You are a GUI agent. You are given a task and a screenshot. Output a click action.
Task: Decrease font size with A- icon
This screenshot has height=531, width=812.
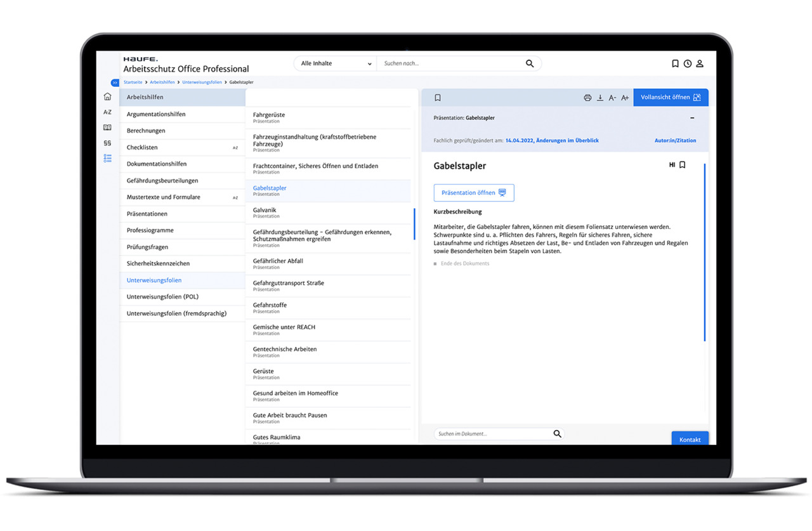[x=612, y=98]
